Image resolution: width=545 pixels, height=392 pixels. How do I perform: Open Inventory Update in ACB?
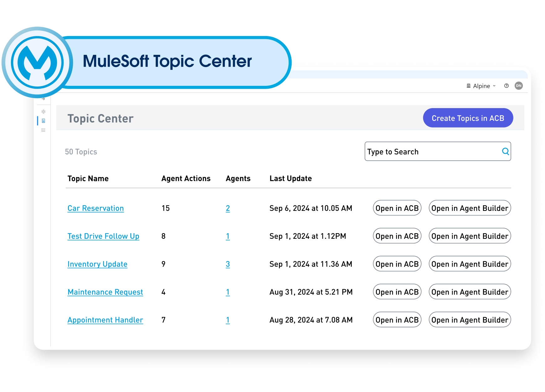tap(397, 264)
